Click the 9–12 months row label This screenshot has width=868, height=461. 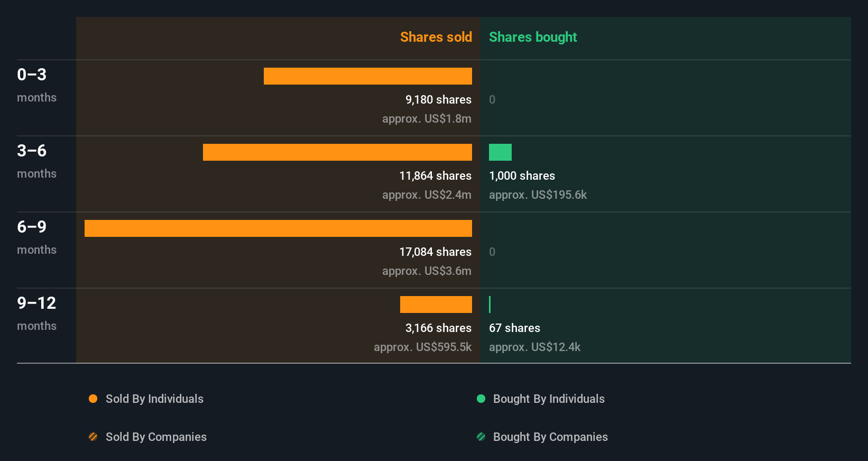pyautogui.click(x=36, y=314)
